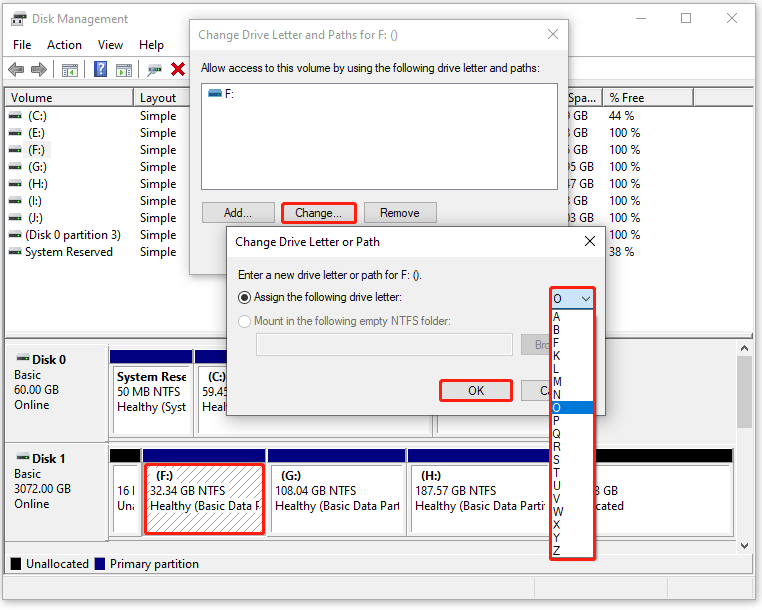Click the disk pane vertical scrollbar thumb
Viewport: 762px width, 610px height.
click(x=744, y=392)
